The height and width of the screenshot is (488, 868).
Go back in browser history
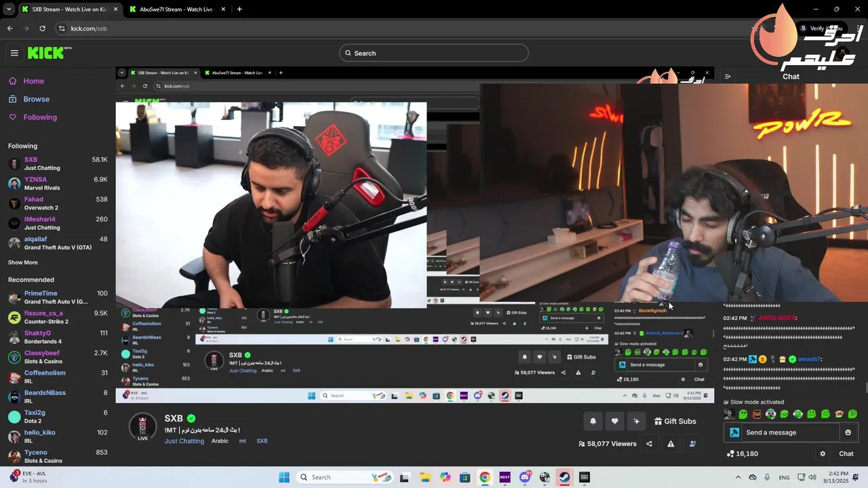tap(9, 28)
